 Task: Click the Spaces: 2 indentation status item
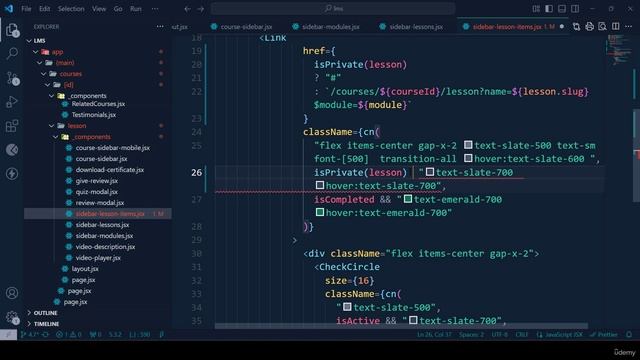click(x=471, y=334)
